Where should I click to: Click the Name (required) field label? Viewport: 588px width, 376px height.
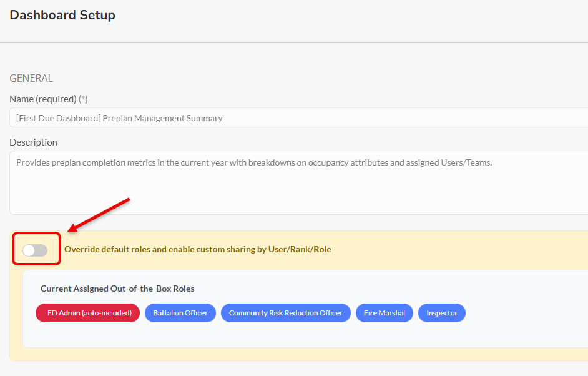pyautogui.click(x=43, y=99)
